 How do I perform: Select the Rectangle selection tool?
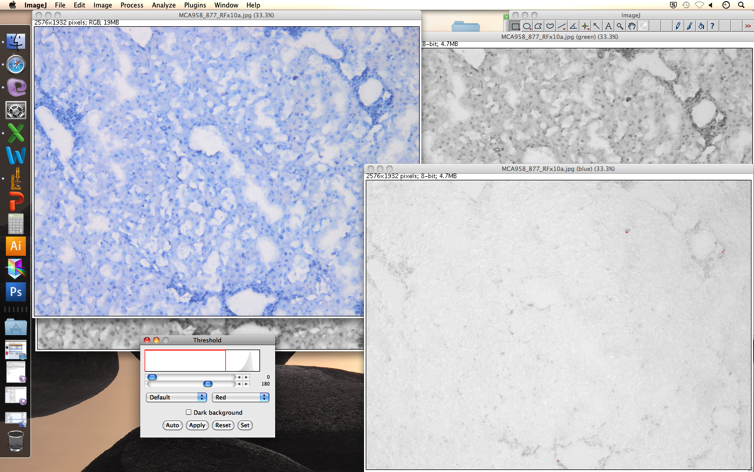(x=515, y=26)
